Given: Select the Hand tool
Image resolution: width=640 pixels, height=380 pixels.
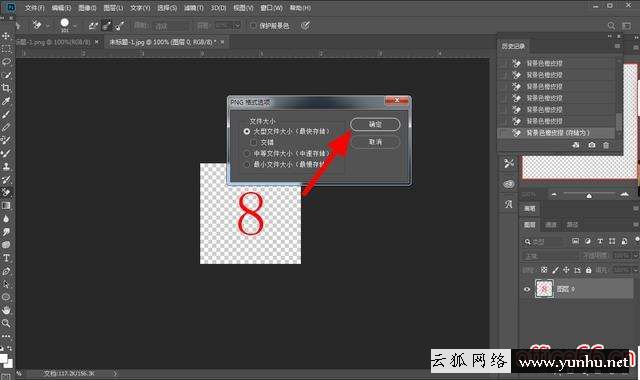Looking at the screenshot, I should pos(6,310).
